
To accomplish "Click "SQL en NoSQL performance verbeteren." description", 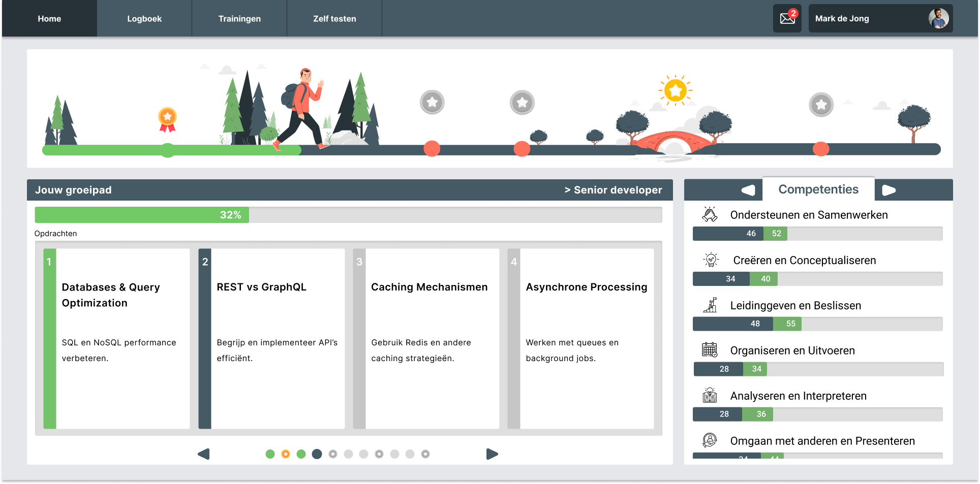I will (119, 350).
